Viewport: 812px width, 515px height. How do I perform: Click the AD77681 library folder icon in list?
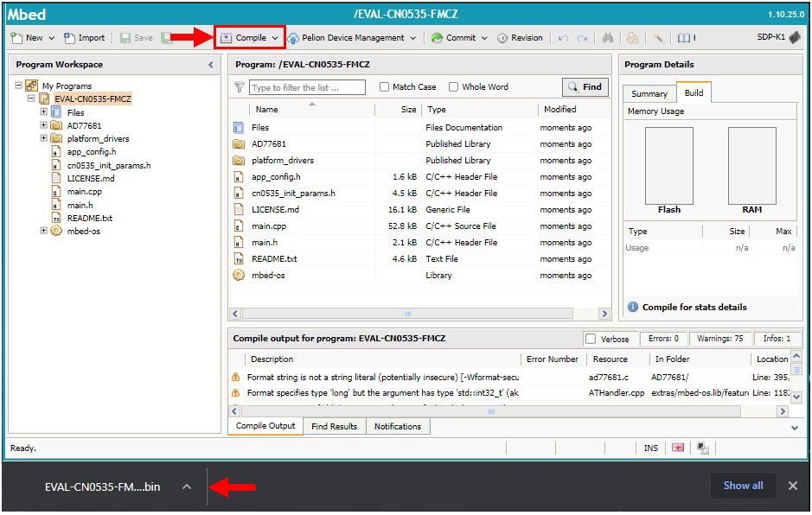click(238, 144)
